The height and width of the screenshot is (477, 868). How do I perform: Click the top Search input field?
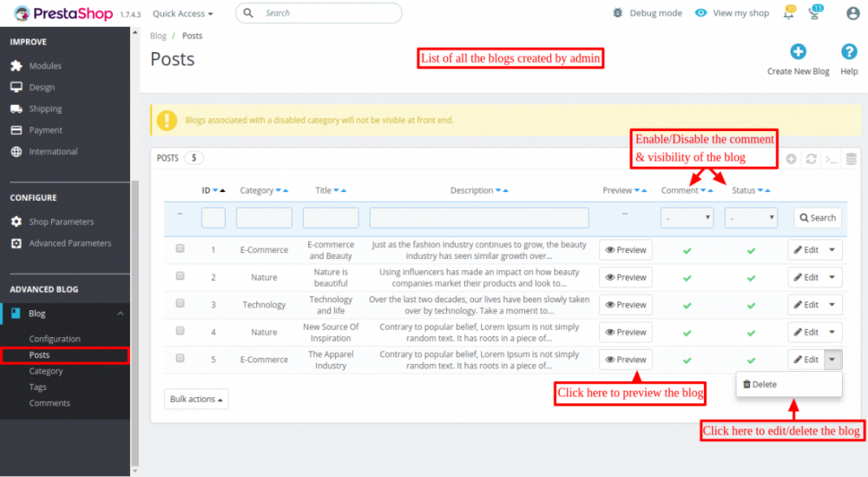coord(319,13)
